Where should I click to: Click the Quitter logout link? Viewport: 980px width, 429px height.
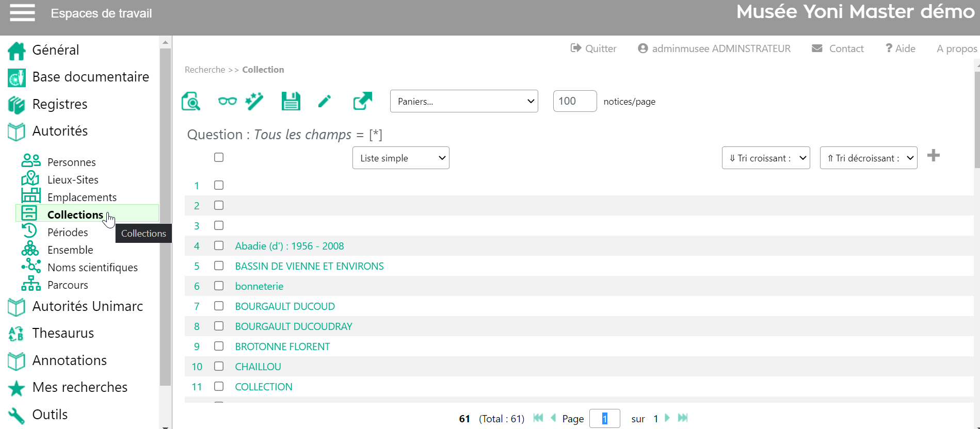594,48
